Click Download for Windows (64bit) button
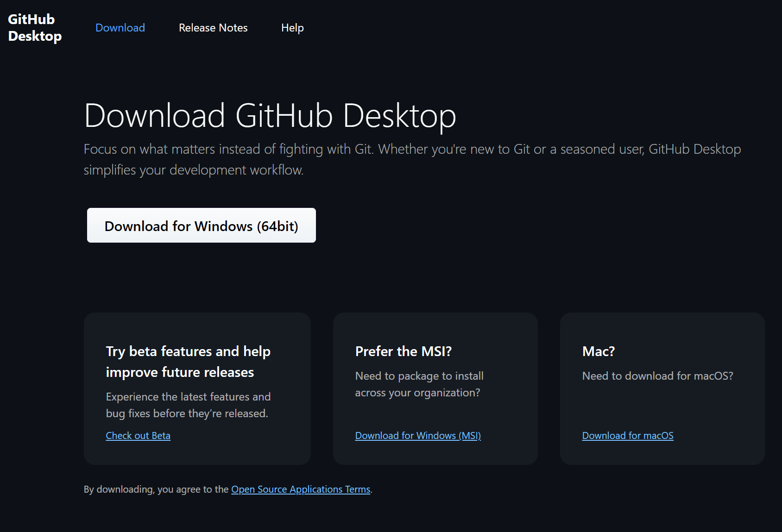This screenshot has height=532, width=782. pos(202,225)
